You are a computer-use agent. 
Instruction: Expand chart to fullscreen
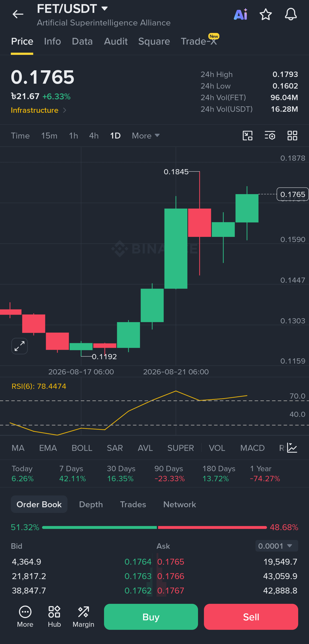[x=20, y=346]
